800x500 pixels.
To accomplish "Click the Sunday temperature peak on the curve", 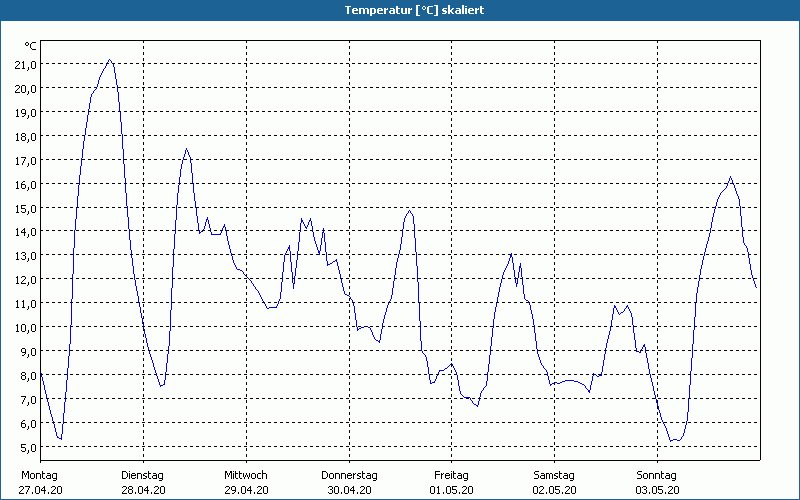I will point(730,178).
